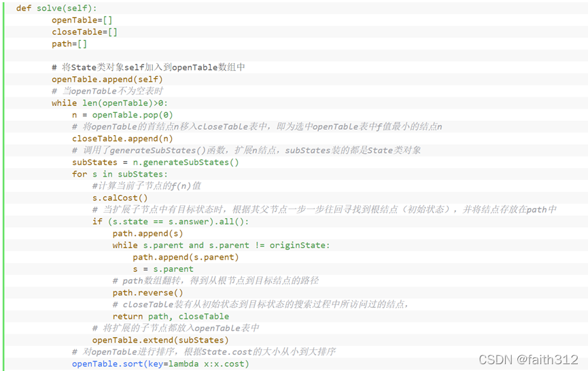Click the 'openTable.sort(key=lambda x:x.cost)' line
The width and height of the screenshot is (588, 371).
pos(160,364)
